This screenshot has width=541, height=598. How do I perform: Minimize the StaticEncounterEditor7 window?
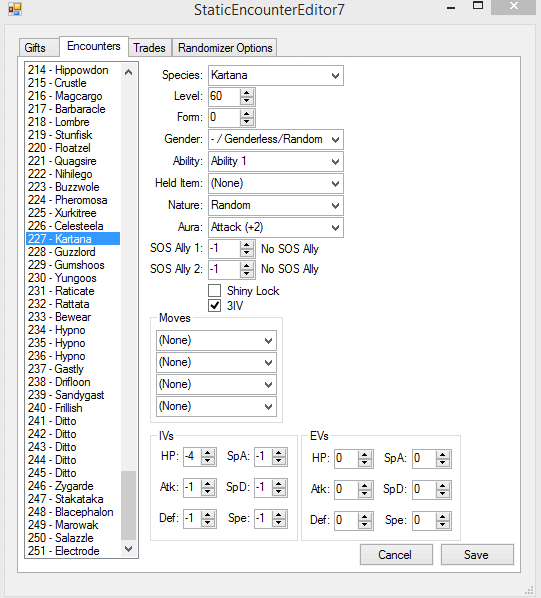tap(451, 7)
